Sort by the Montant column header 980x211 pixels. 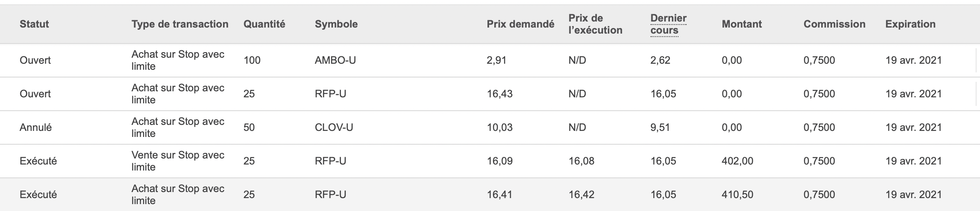[x=741, y=24]
